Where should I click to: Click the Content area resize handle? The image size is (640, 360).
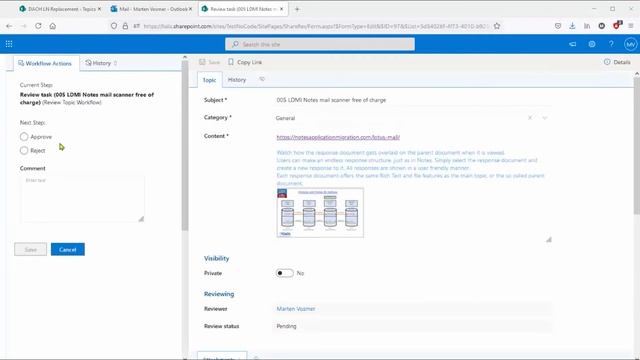549,240
